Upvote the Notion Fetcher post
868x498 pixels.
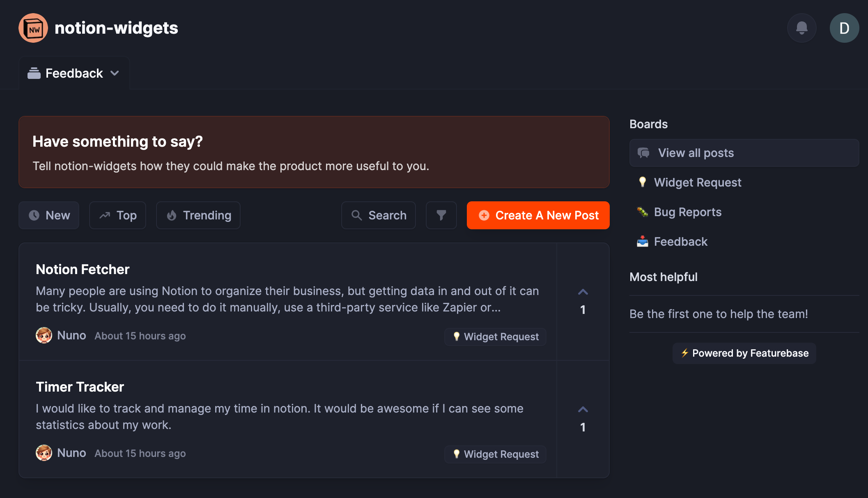pyautogui.click(x=583, y=292)
